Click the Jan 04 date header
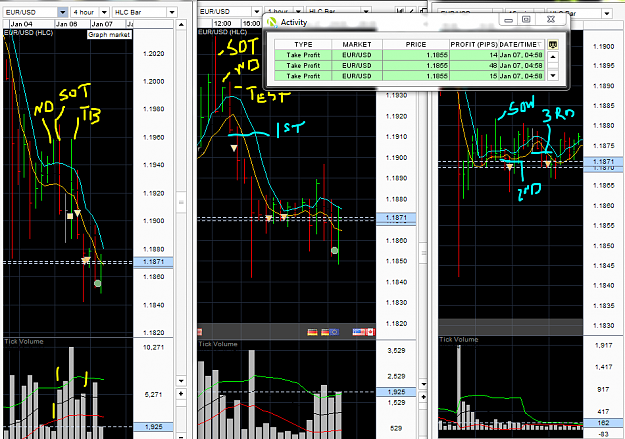Screen dimensions: 625x439 click(21, 24)
